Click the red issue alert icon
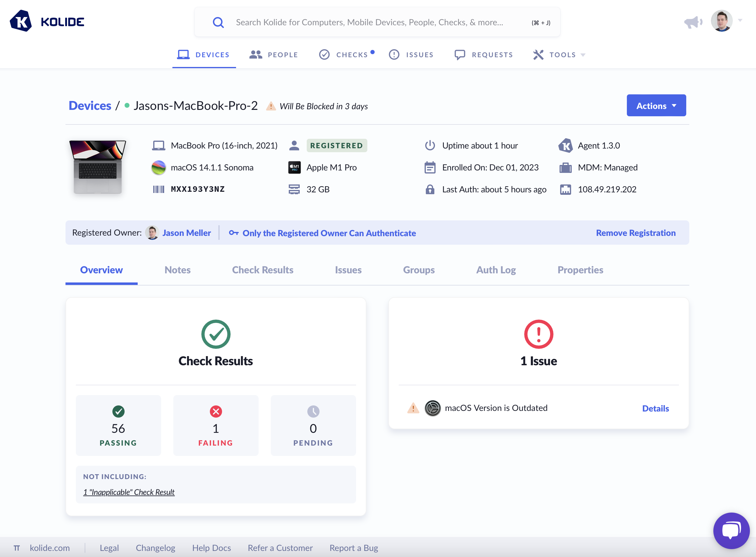This screenshot has width=756, height=557. 539,334
